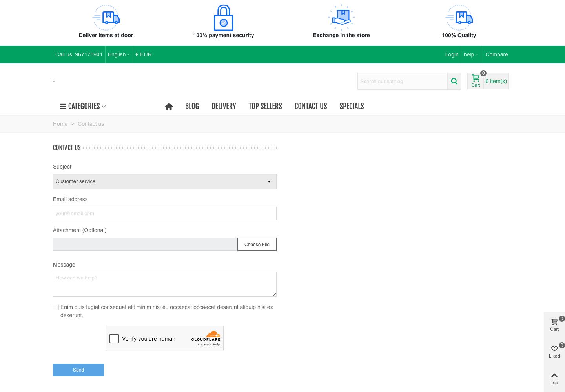Screen dimensions: 565x392
Task: Open the Blog menu item
Action: (192, 106)
